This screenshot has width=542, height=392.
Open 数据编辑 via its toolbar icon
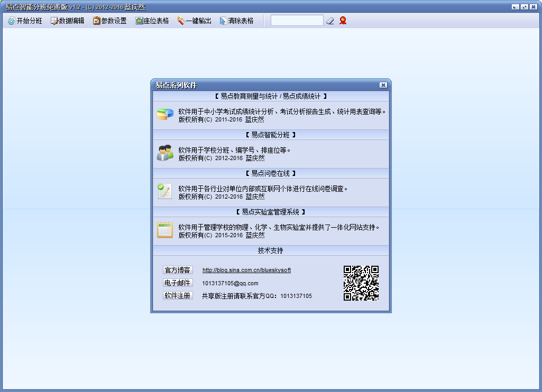tap(54, 20)
